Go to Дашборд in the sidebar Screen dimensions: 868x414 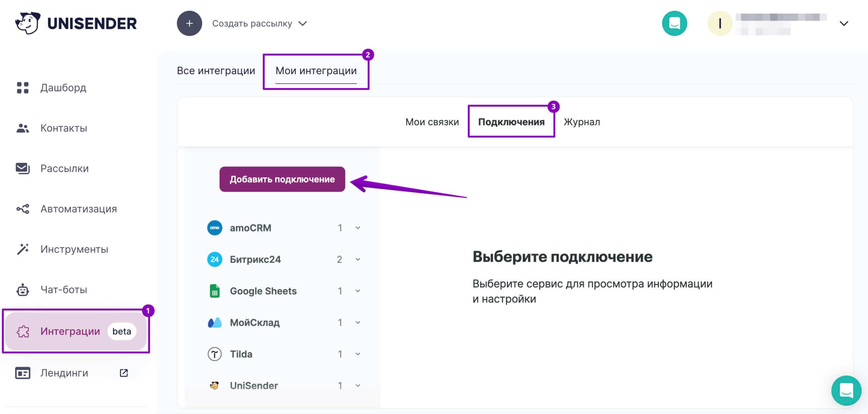coord(63,88)
